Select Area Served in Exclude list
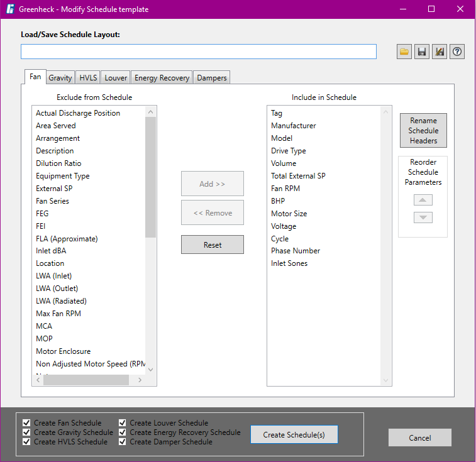The height and width of the screenshot is (462, 476). (56, 126)
